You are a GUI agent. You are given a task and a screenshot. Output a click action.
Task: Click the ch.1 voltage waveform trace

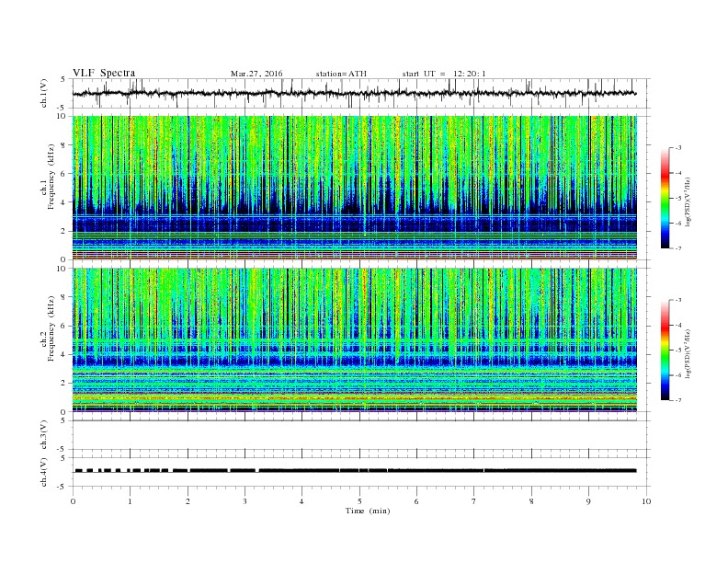coord(354,93)
